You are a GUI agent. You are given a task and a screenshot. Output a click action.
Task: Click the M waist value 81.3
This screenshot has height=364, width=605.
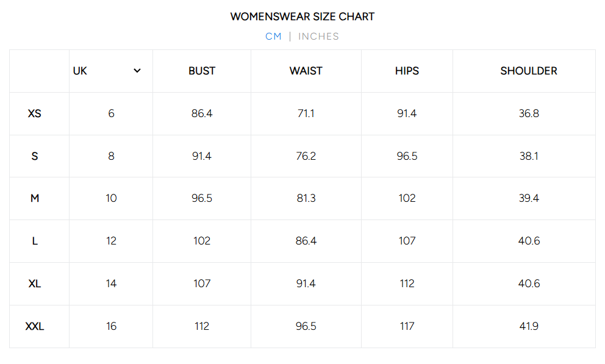click(306, 198)
